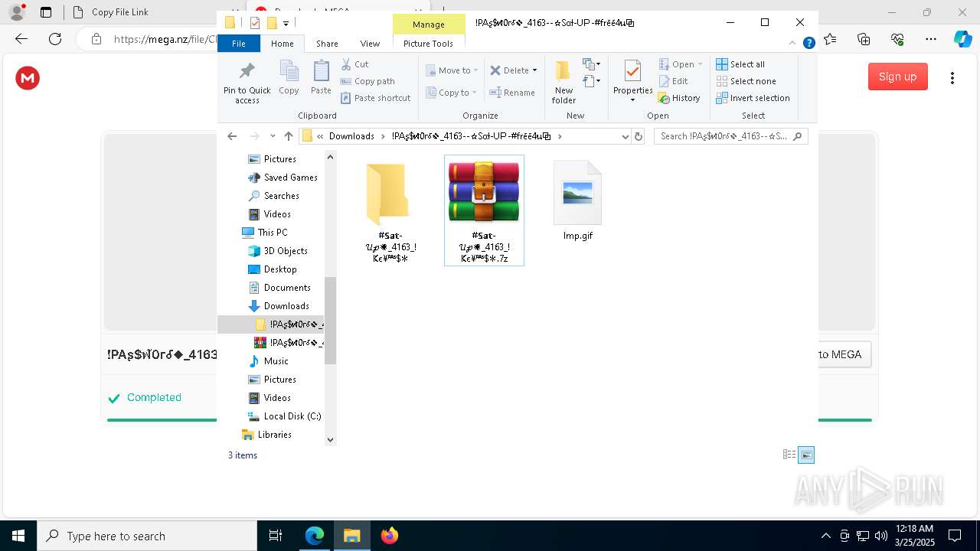Click History in the Open group

(x=679, y=98)
